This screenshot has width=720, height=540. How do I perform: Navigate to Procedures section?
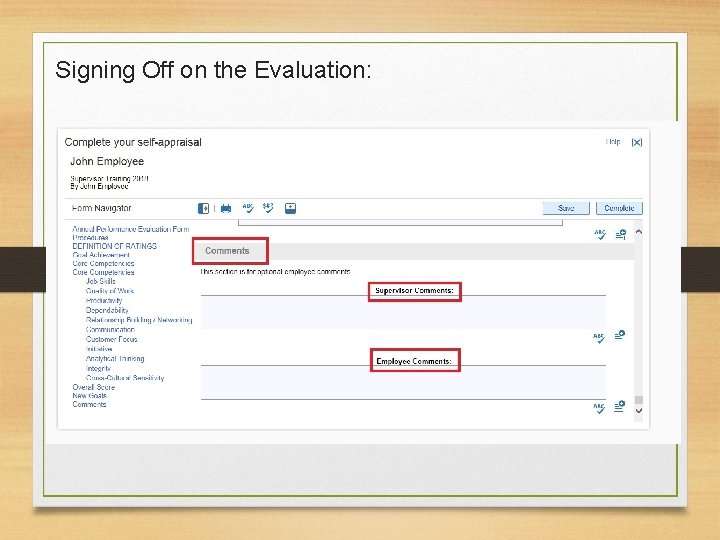[90, 237]
